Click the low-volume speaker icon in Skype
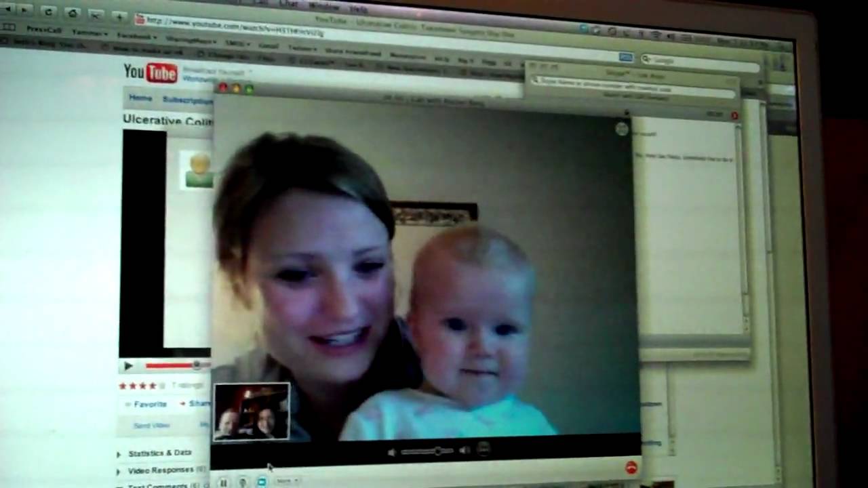Screen dimensions: 868x488 392,452
